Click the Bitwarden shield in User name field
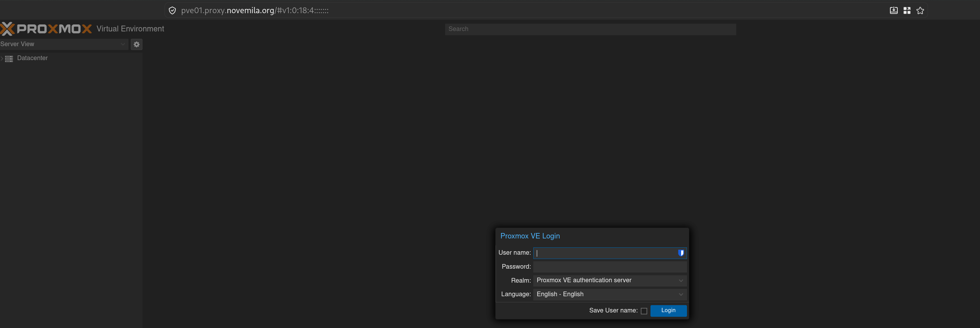This screenshot has width=980, height=328. pyautogui.click(x=681, y=253)
